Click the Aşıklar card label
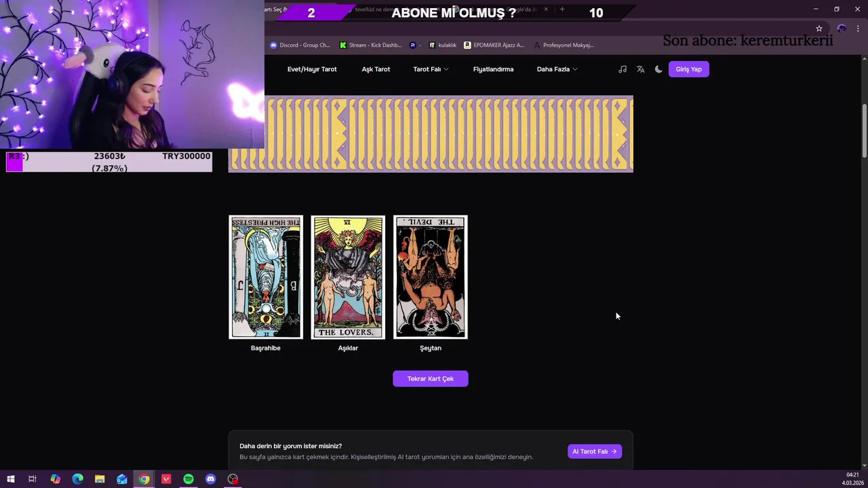The image size is (868, 488). (x=348, y=348)
